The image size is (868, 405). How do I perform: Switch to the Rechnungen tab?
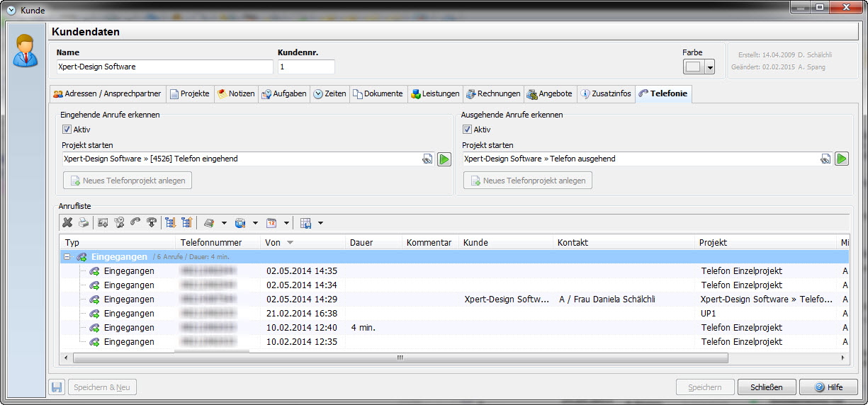click(x=493, y=93)
